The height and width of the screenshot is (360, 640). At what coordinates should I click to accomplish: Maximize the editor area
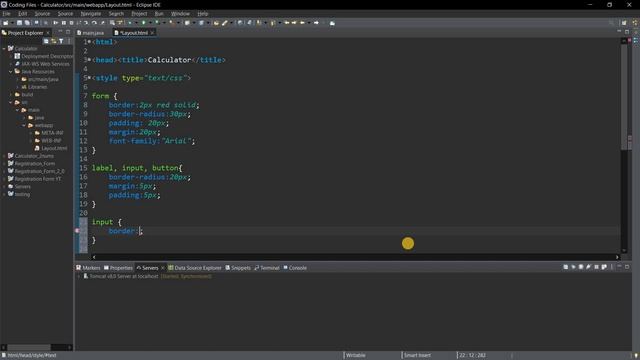[627, 32]
